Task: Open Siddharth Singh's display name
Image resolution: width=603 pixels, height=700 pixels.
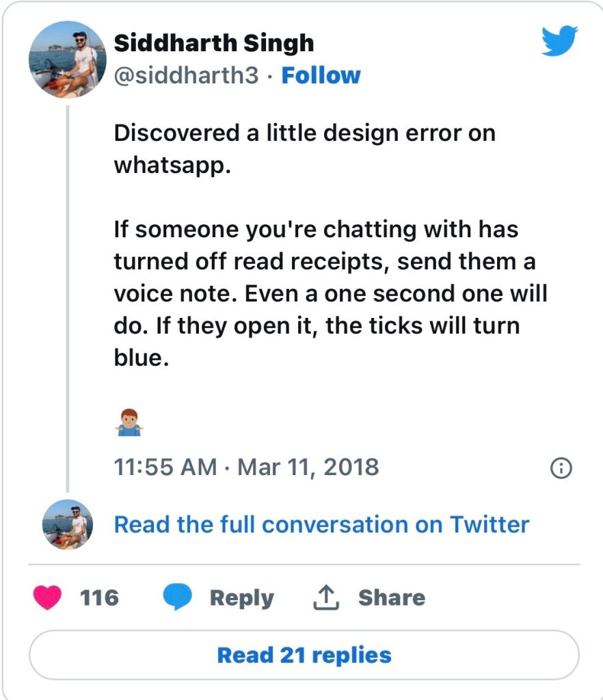Action: tap(214, 42)
